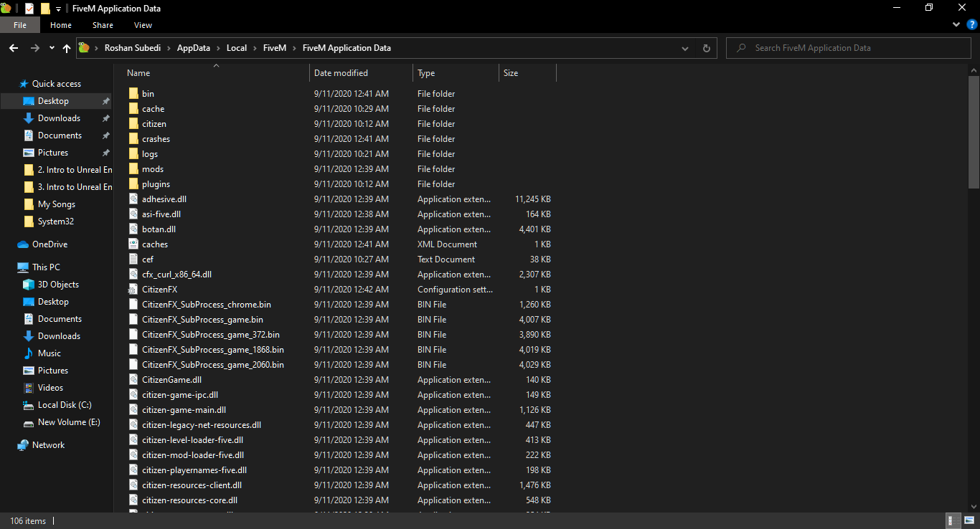Click the Search FiveM Application Data box
Viewport: 980px width, 529px height.
pyautogui.click(x=849, y=48)
